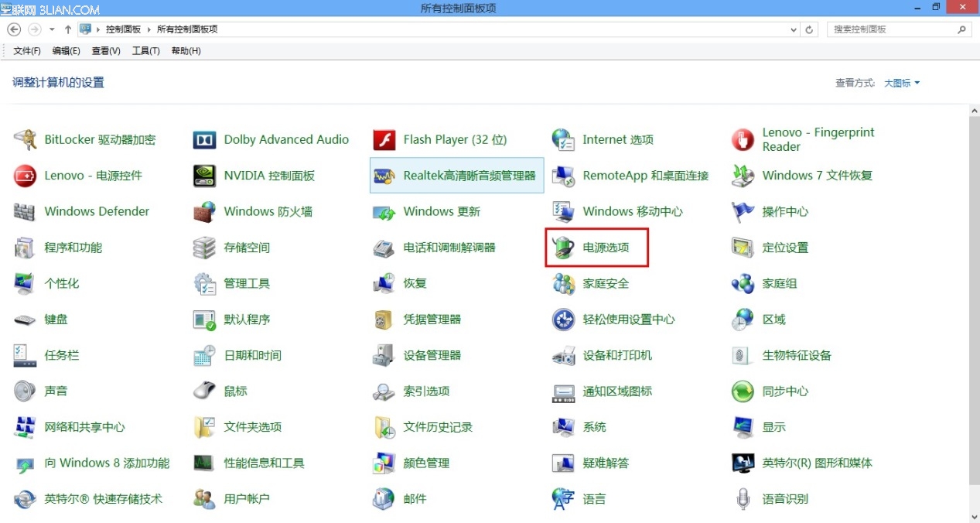Open the 英特尔® 快速存储技术 icon

(x=25, y=499)
